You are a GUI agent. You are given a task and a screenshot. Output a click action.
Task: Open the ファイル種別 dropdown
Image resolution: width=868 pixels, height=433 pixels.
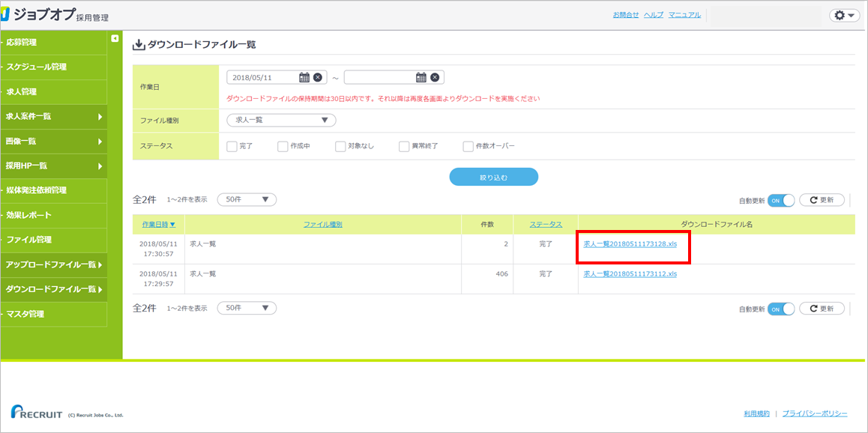click(x=281, y=120)
